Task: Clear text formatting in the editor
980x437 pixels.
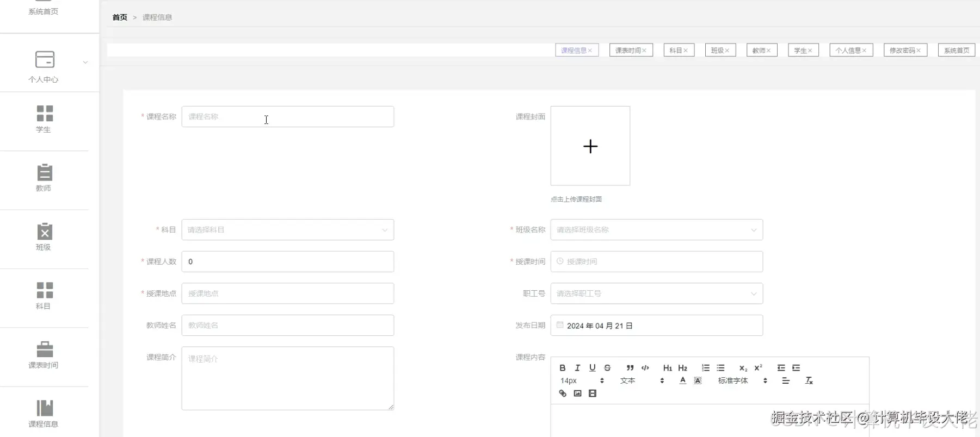Action: (x=809, y=380)
